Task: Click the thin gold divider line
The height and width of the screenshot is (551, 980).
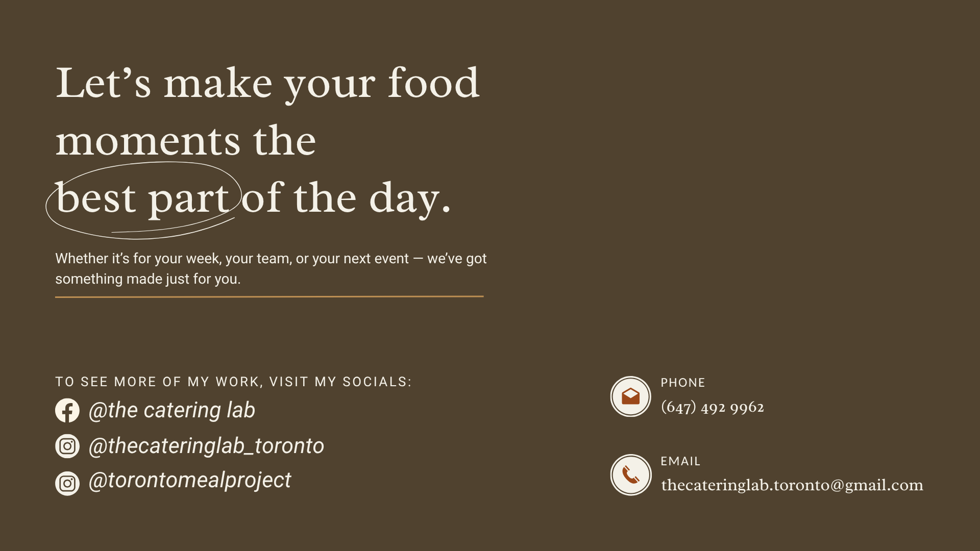Action: (269, 296)
